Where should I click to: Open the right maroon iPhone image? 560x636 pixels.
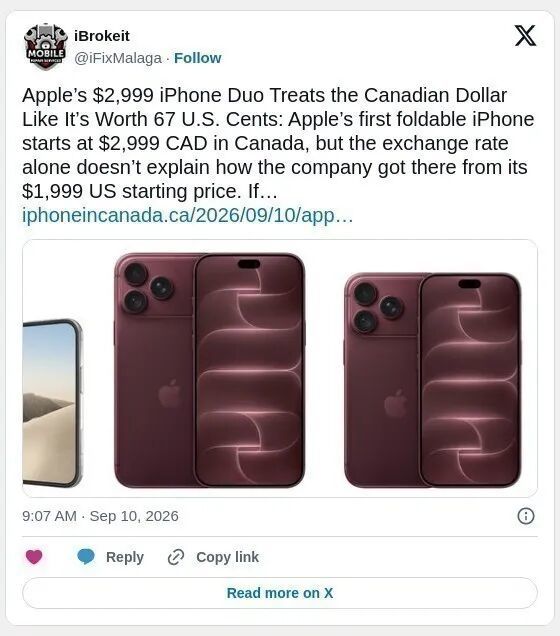432,380
